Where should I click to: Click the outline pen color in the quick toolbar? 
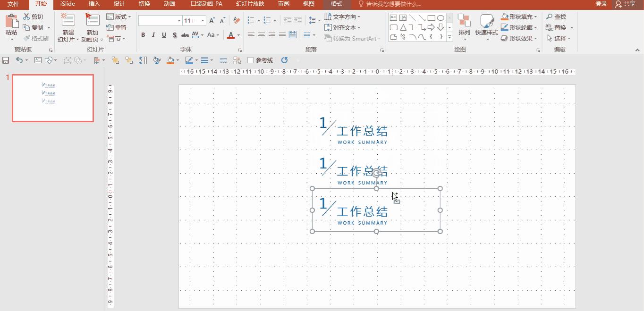[189, 60]
